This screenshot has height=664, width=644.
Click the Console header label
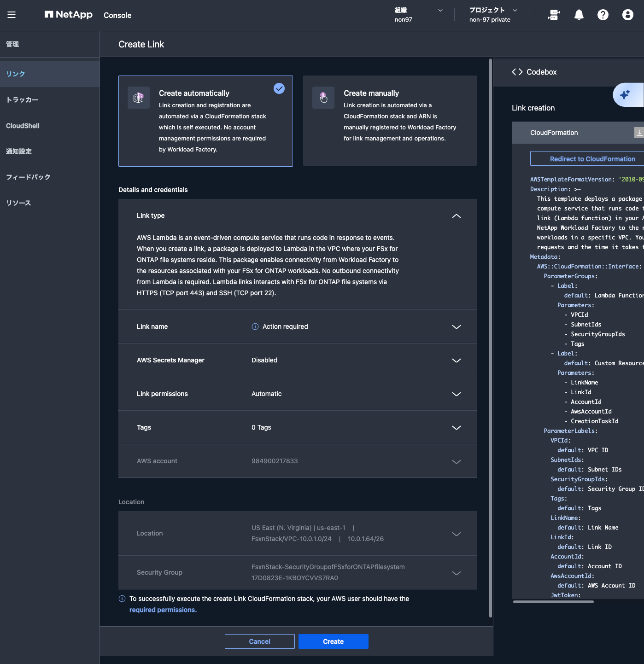(117, 15)
